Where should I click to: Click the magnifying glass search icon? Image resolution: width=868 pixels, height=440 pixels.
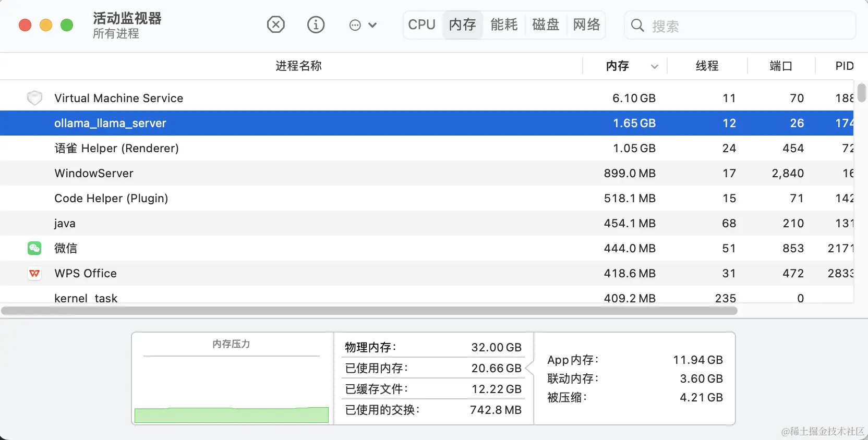pos(637,25)
